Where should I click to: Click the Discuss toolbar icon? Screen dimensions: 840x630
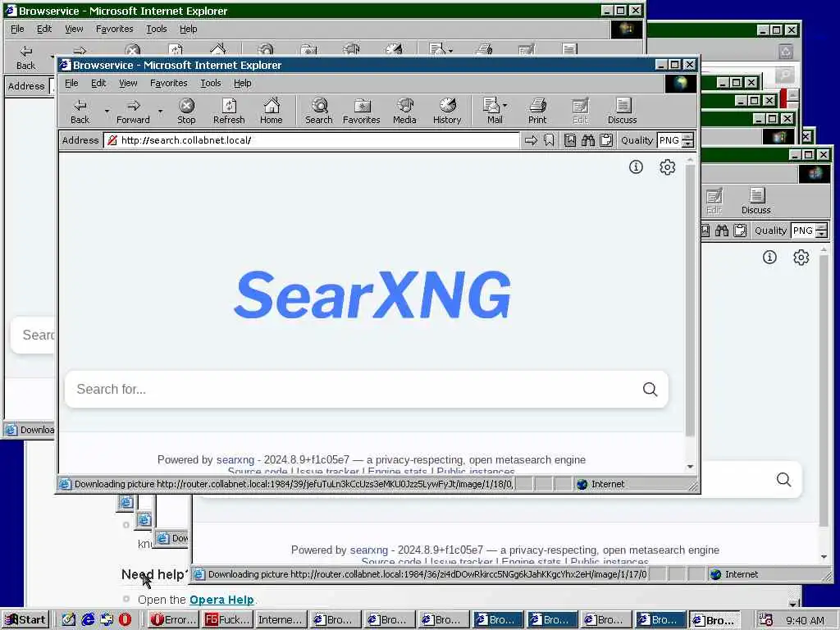623,111
